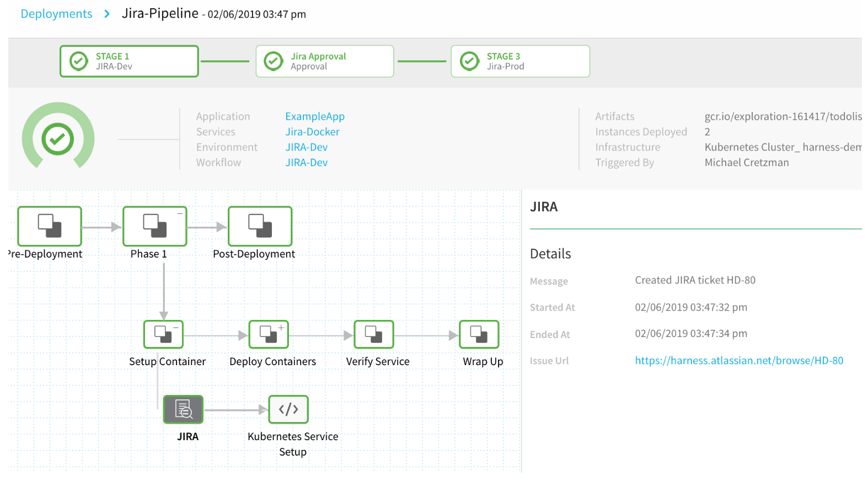The width and height of the screenshot is (868, 492).
Task: Click the Kubernetes Service Setup label
Action: click(x=293, y=444)
